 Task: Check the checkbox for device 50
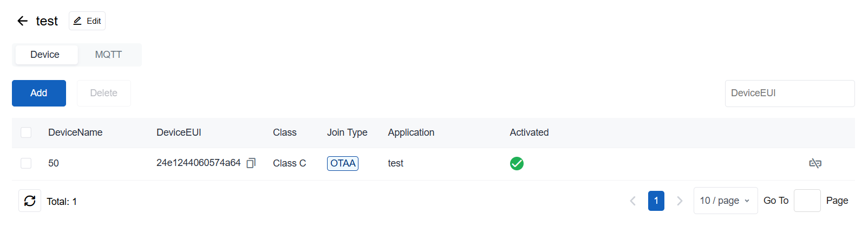coord(26,163)
